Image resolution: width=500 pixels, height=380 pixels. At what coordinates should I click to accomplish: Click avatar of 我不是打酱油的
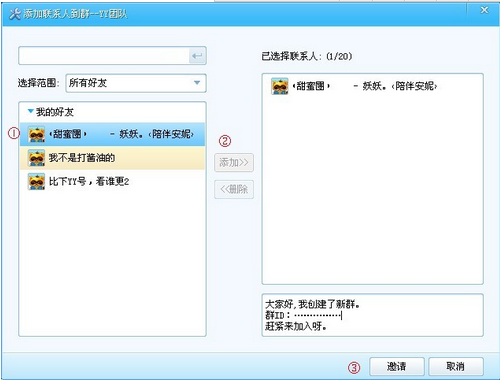click(36, 158)
